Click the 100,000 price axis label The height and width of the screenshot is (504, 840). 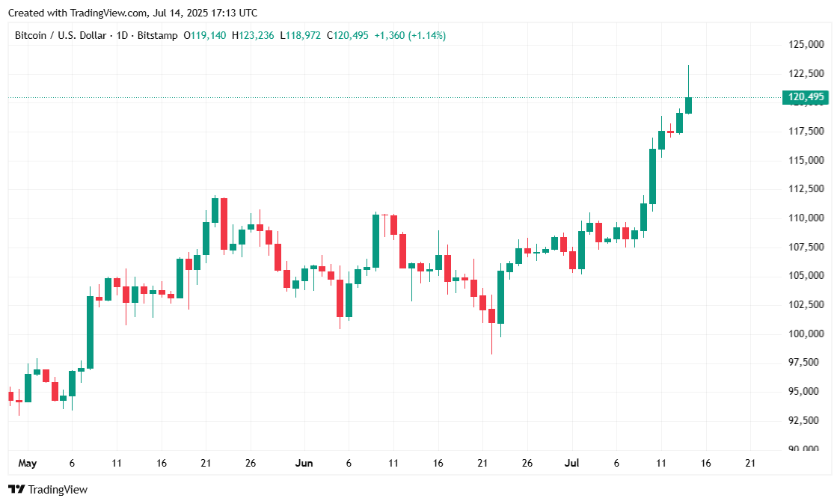point(806,334)
